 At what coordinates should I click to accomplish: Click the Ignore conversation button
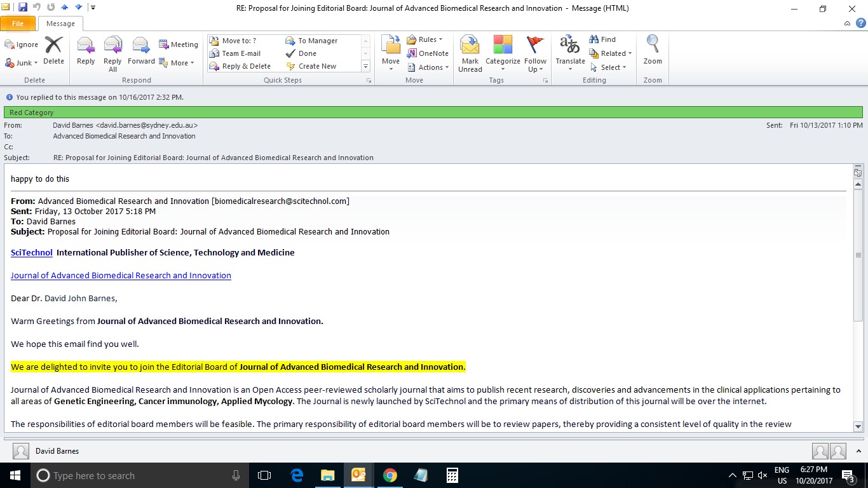click(22, 44)
